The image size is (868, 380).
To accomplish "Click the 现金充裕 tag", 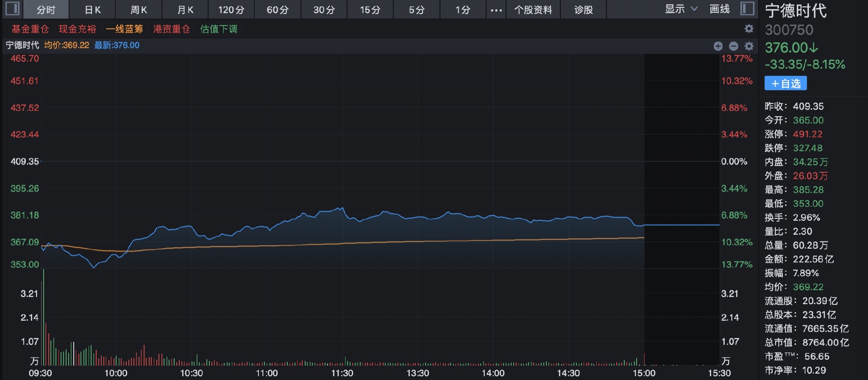I will tap(78, 29).
